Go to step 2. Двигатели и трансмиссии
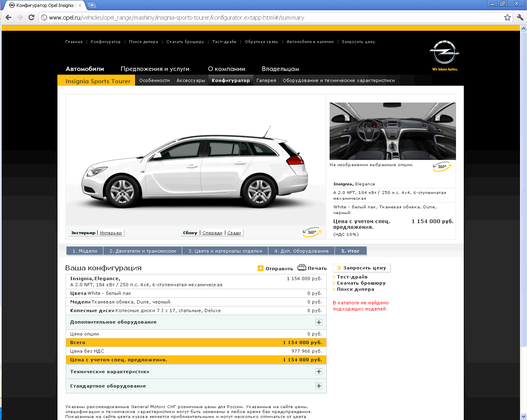 click(x=143, y=251)
